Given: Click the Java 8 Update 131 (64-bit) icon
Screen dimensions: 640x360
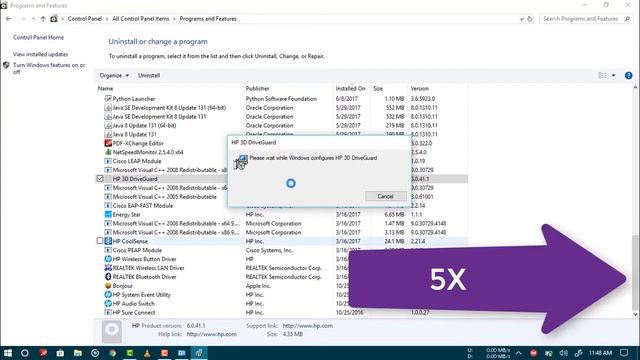Looking at the screenshot, I should click(108, 126).
